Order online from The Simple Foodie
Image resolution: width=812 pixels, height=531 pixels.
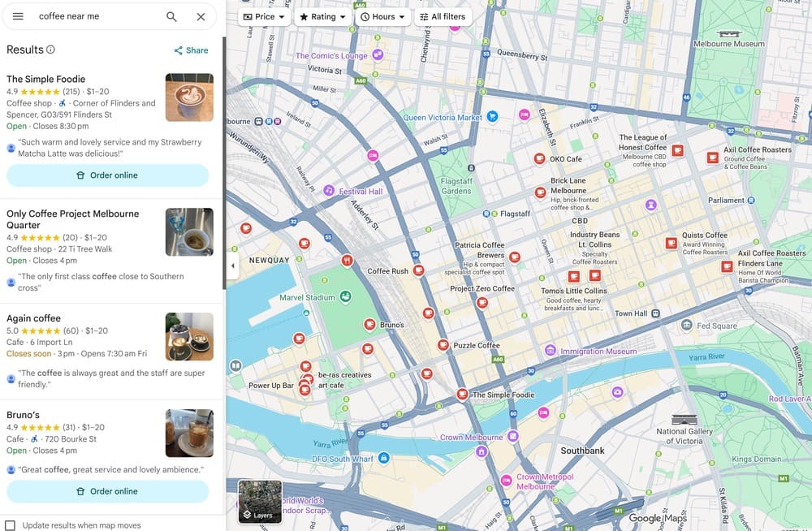click(x=106, y=175)
